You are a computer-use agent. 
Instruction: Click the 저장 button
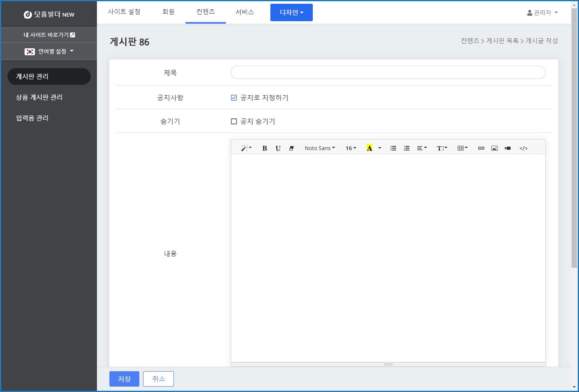pos(124,379)
